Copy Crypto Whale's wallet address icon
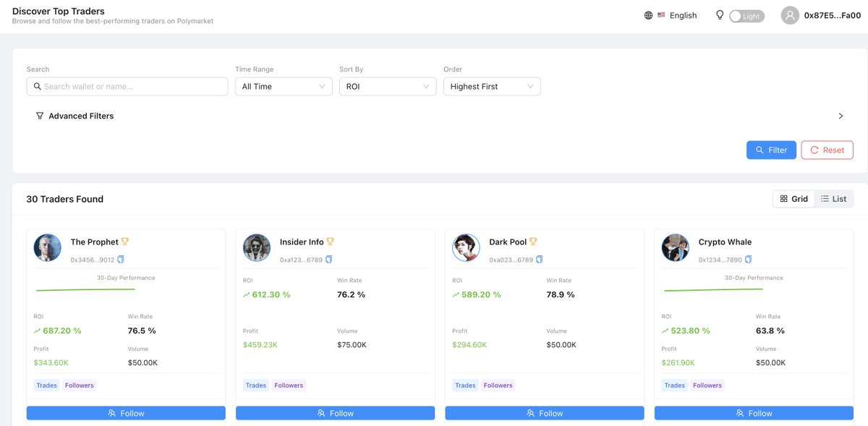The height and width of the screenshot is (426, 868). (x=749, y=260)
